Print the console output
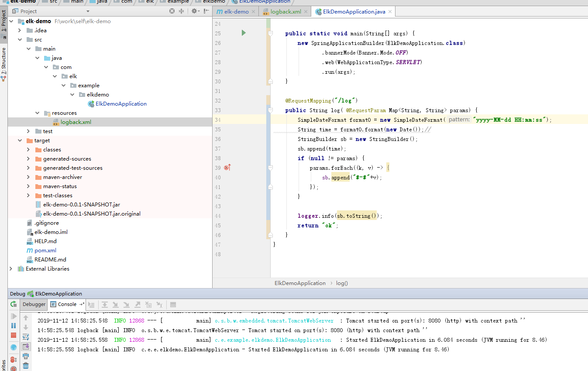The width and height of the screenshot is (588, 371). click(26, 356)
